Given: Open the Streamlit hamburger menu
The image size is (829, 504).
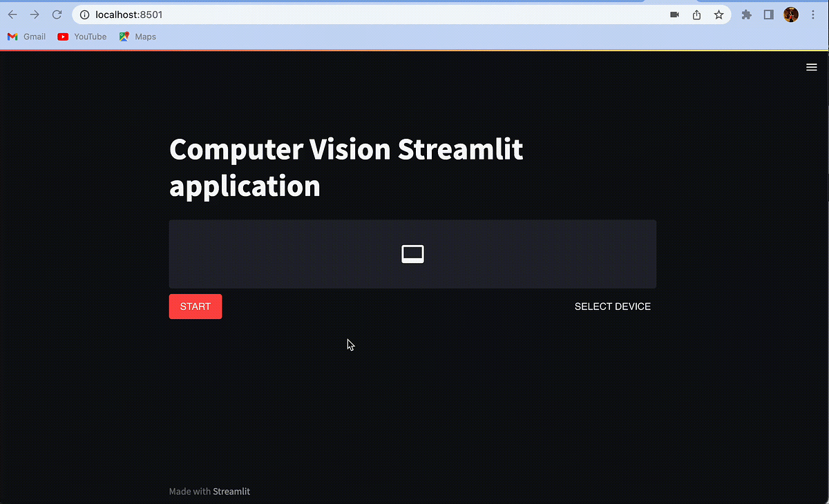Looking at the screenshot, I should coord(811,67).
